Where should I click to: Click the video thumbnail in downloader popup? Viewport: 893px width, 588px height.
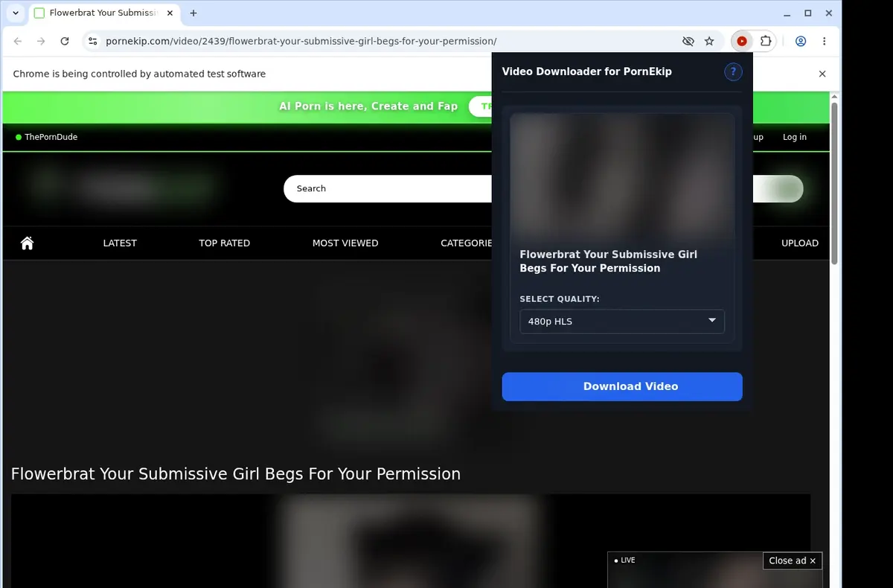pyautogui.click(x=622, y=176)
